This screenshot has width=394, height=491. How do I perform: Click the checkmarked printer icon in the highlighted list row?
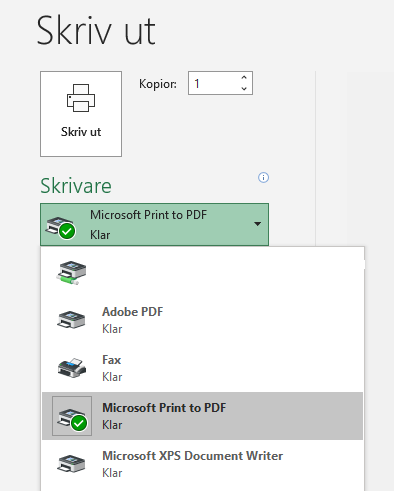[x=72, y=416]
